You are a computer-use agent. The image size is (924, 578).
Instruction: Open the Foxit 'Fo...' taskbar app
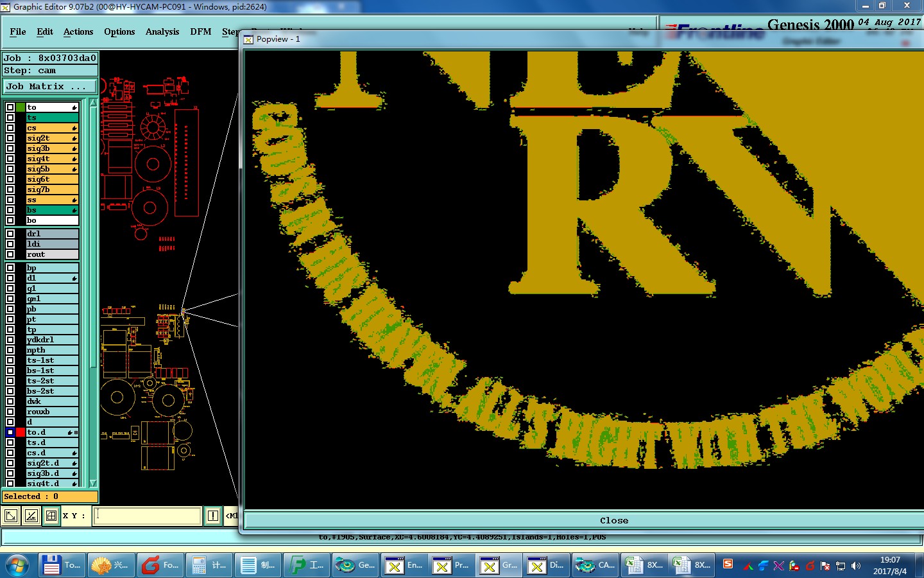(x=160, y=565)
